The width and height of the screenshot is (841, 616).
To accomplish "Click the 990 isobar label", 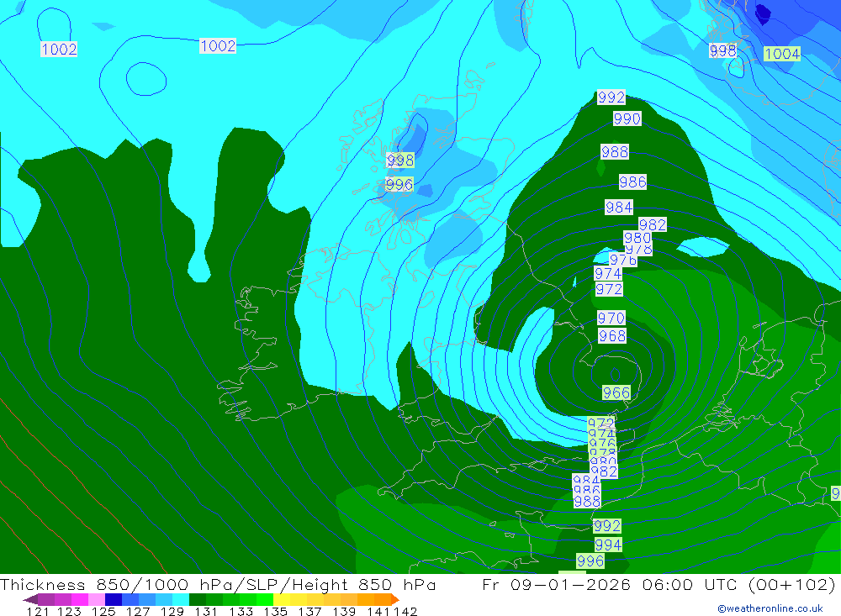I will click(x=627, y=118).
